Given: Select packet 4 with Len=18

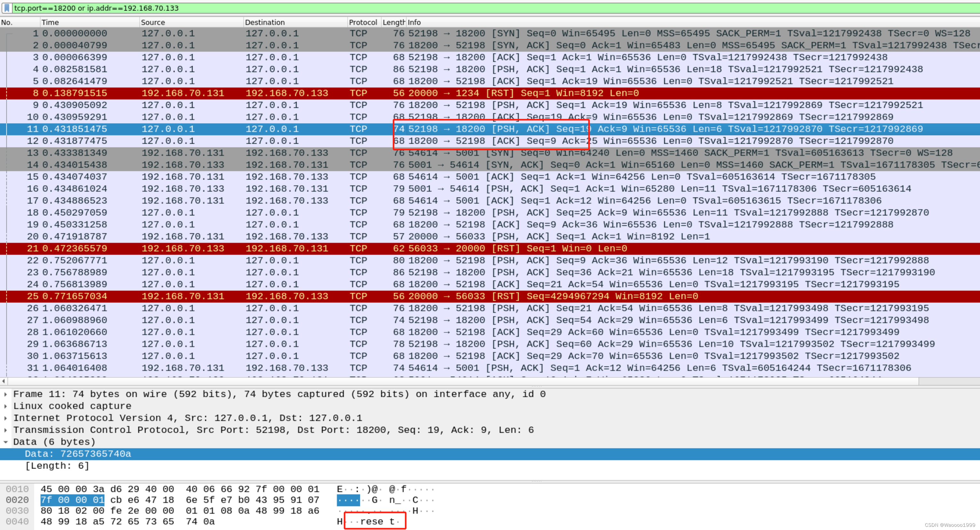Looking at the screenshot, I should point(490,69).
